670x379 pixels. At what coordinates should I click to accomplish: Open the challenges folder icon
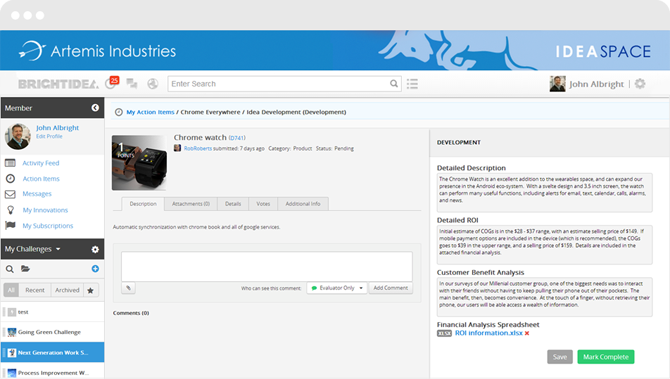(x=25, y=269)
